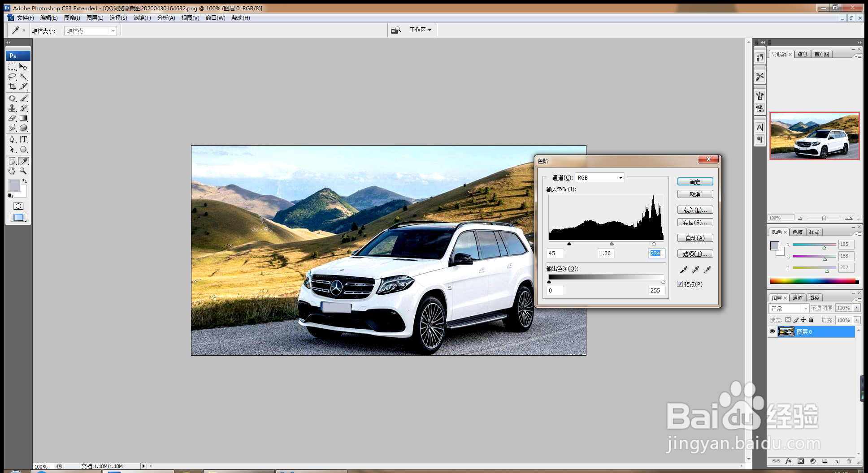Select the Slice tool
The height and width of the screenshot is (473, 868).
click(24, 86)
